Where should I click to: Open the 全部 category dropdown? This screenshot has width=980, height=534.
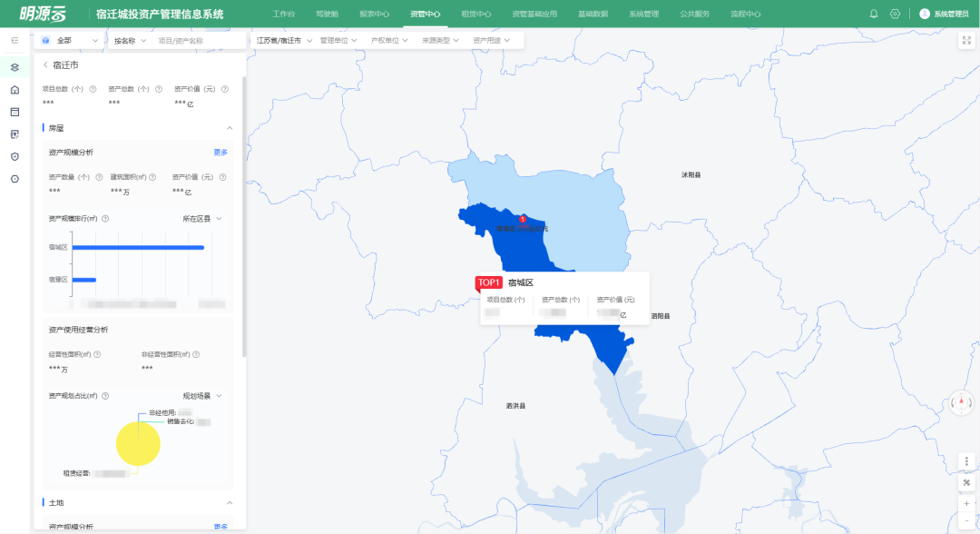[71, 41]
